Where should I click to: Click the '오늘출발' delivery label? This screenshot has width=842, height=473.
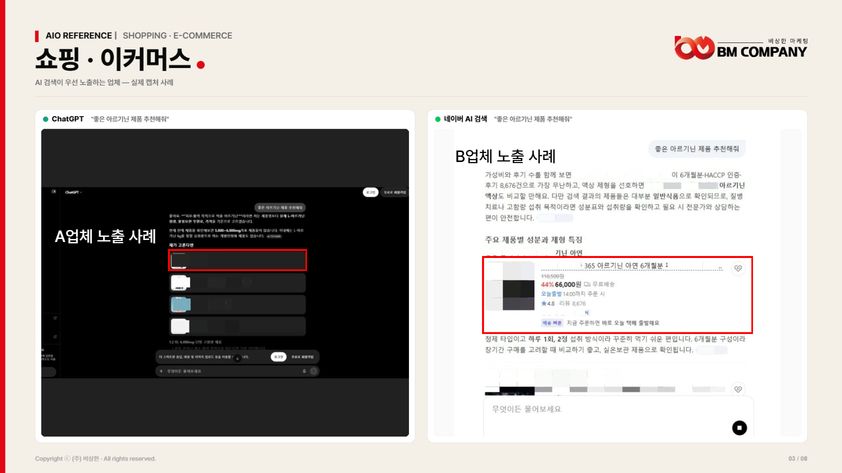click(551, 294)
